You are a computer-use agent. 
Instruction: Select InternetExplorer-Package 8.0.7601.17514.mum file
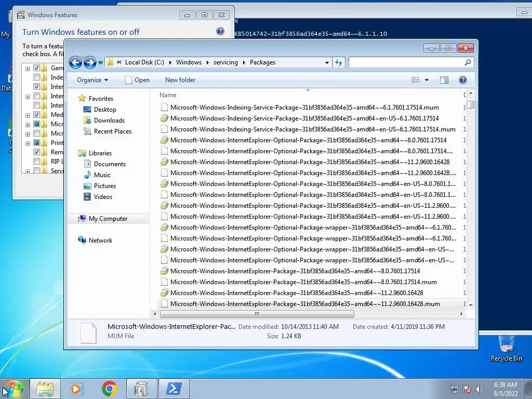pos(303,282)
